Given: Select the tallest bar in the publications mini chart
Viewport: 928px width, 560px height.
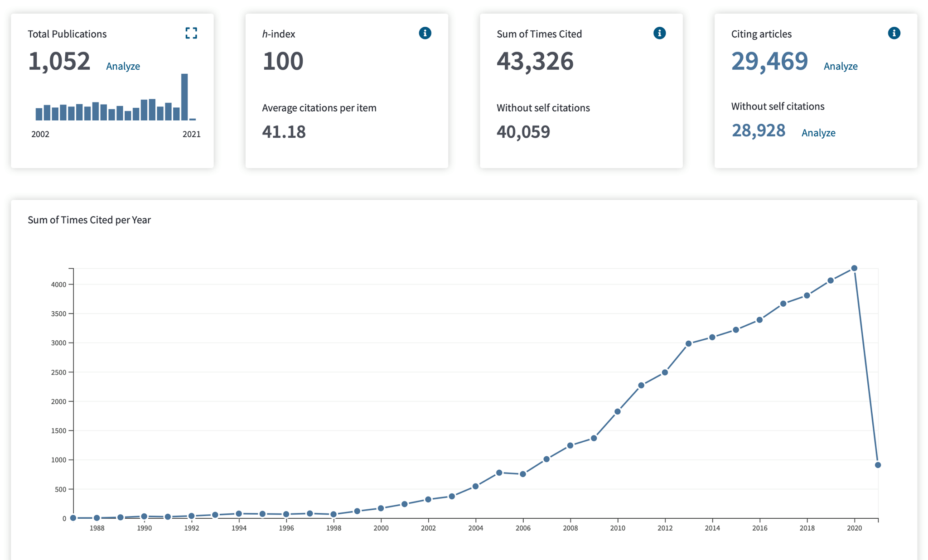Looking at the screenshot, I should (184, 97).
